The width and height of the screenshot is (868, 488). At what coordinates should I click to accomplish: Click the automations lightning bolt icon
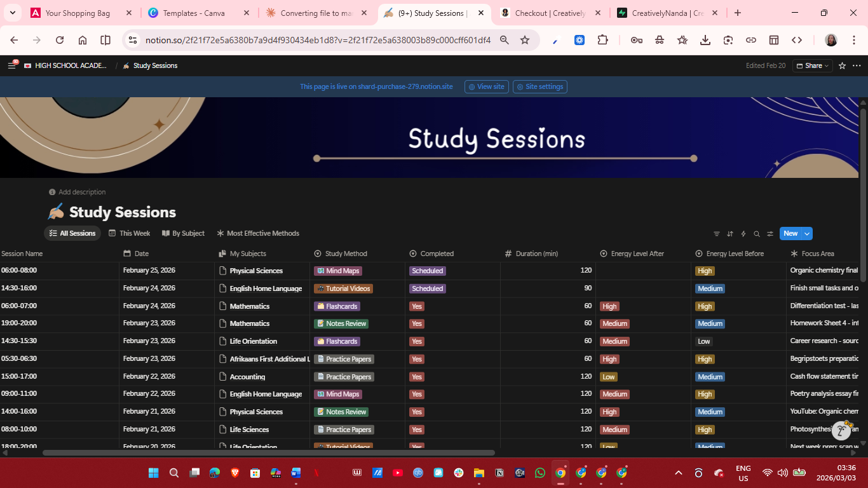pos(743,233)
